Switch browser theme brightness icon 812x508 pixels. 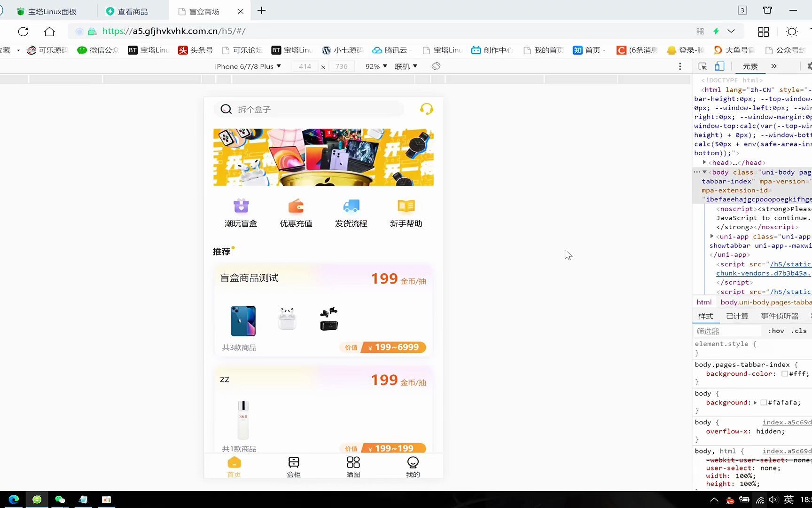pyautogui.click(x=792, y=32)
